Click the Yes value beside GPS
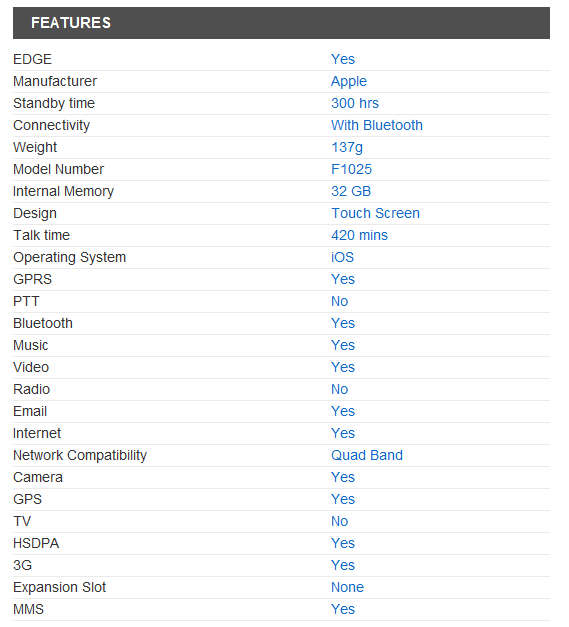 (343, 499)
